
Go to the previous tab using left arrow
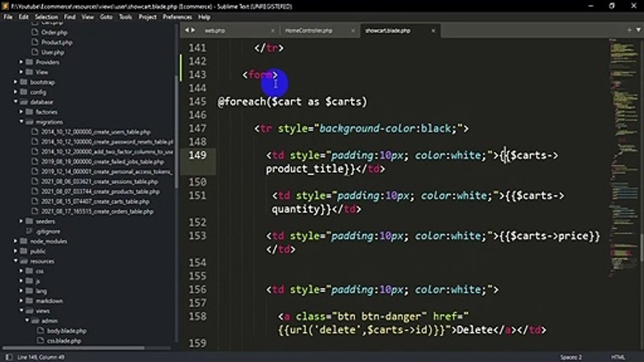(187, 30)
